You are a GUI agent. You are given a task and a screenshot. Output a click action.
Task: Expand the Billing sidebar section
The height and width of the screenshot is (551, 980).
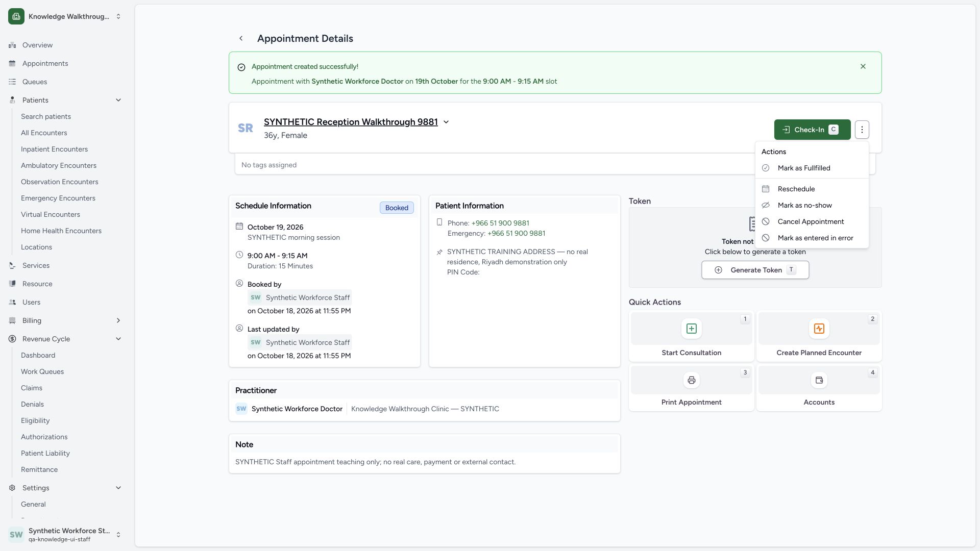click(x=118, y=321)
